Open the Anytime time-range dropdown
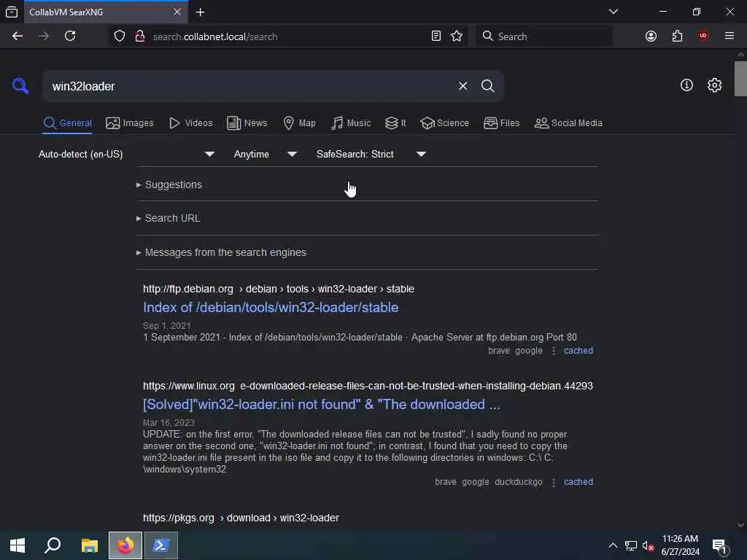 pos(266,155)
